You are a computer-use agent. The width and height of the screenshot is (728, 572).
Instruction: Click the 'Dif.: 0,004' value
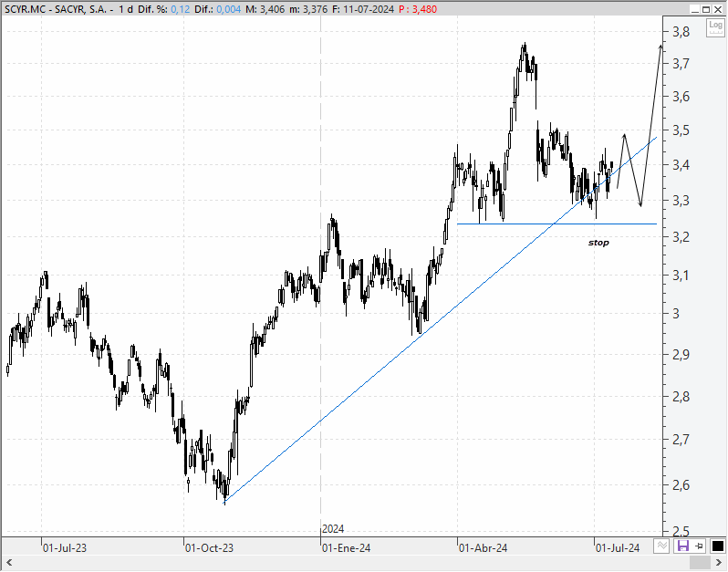point(218,9)
